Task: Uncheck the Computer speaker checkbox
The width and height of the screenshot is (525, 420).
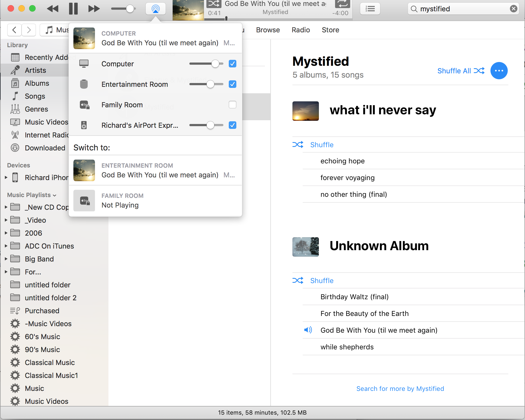Action: click(x=232, y=64)
